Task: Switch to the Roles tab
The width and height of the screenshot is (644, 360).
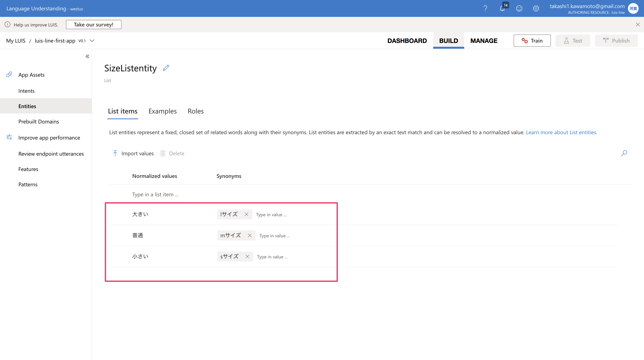Action: click(x=195, y=111)
